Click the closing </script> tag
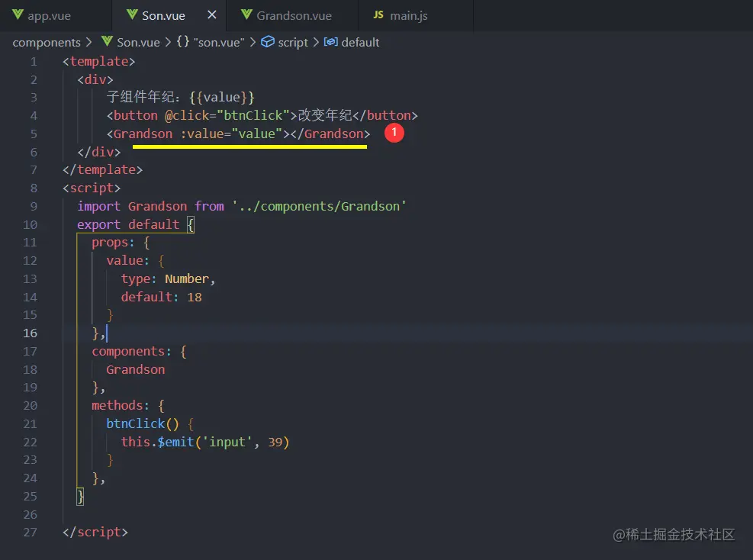 [95, 532]
